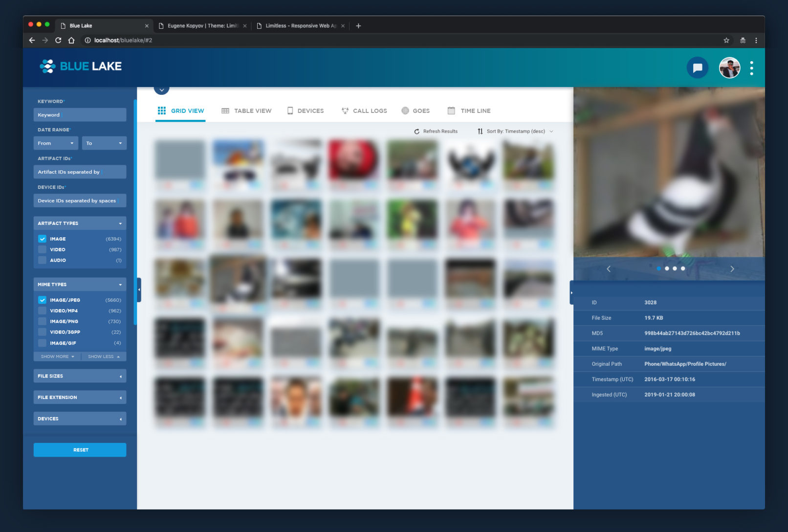Open the CALL LOGS tab

point(364,111)
